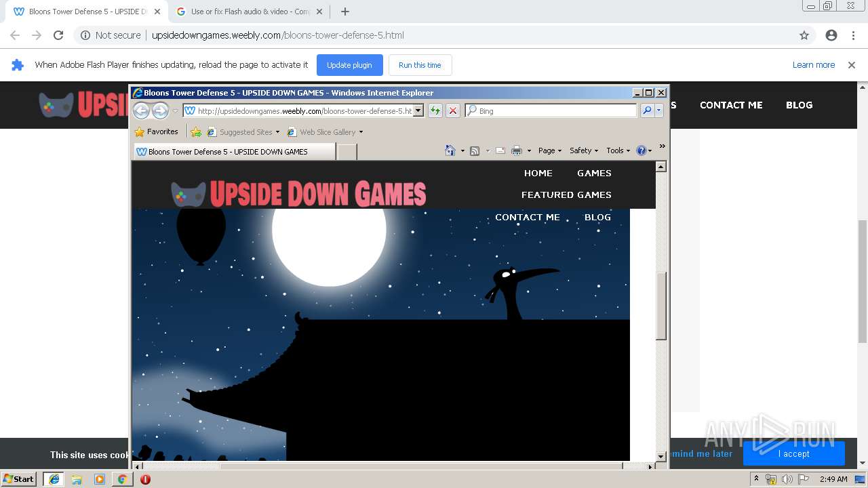Bookmark this page with Chrome star
Image resolution: width=868 pixels, height=488 pixels.
804,35
